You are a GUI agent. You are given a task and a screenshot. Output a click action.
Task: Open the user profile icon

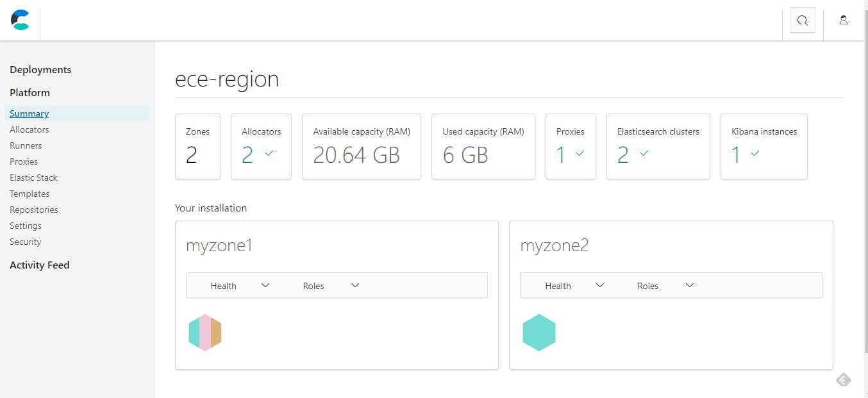point(844,21)
